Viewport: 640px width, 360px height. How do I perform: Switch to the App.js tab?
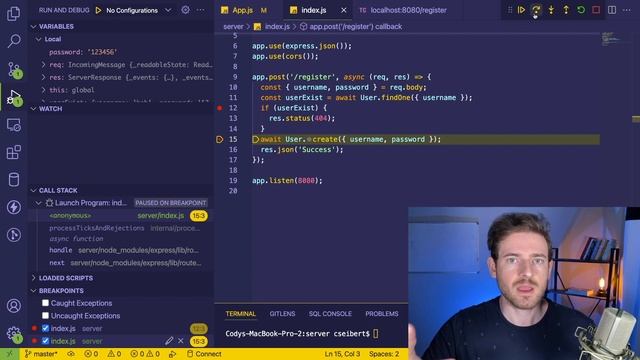[243, 10]
